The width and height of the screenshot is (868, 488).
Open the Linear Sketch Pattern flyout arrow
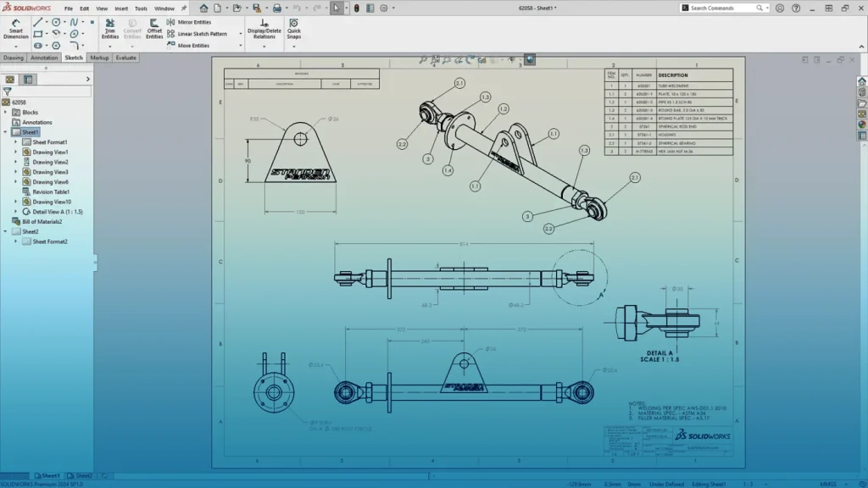[x=240, y=34]
